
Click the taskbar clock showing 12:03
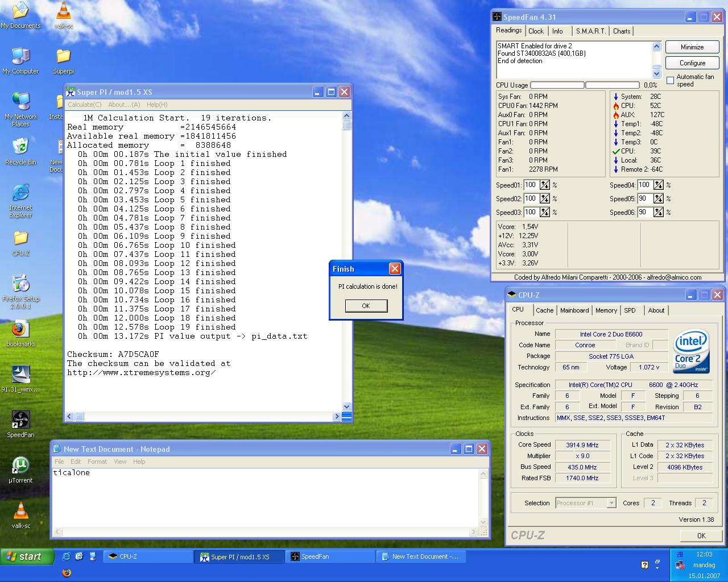[x=704, y=554]
